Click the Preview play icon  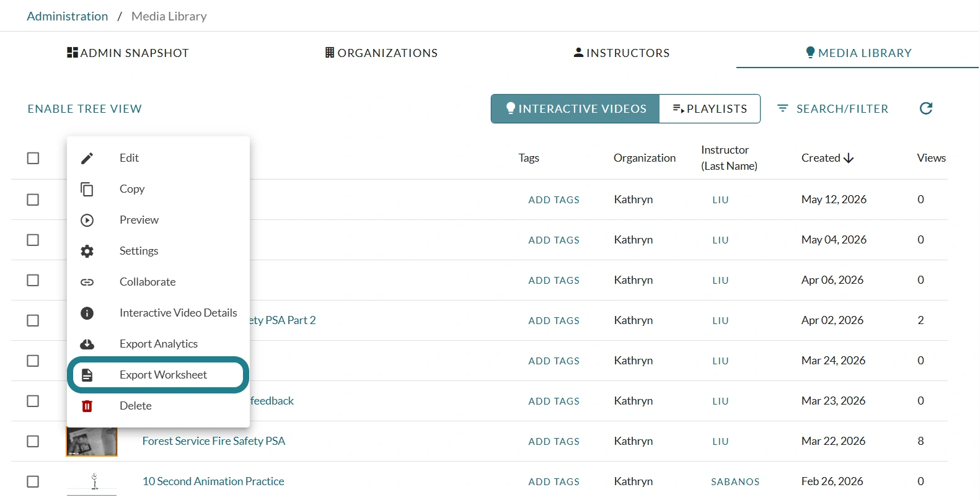[x=87, y=220]
